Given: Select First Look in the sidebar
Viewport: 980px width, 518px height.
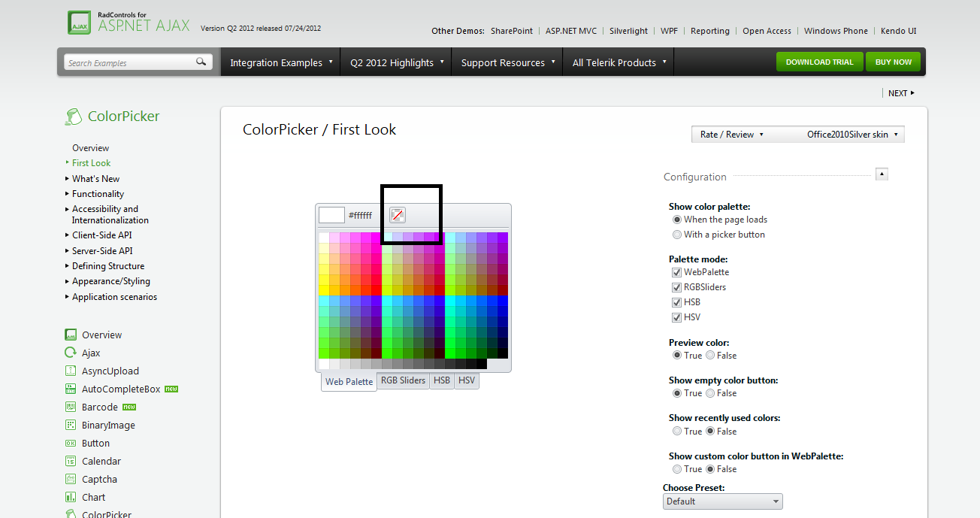Looking at the screenshot, I should coord(91,163).
